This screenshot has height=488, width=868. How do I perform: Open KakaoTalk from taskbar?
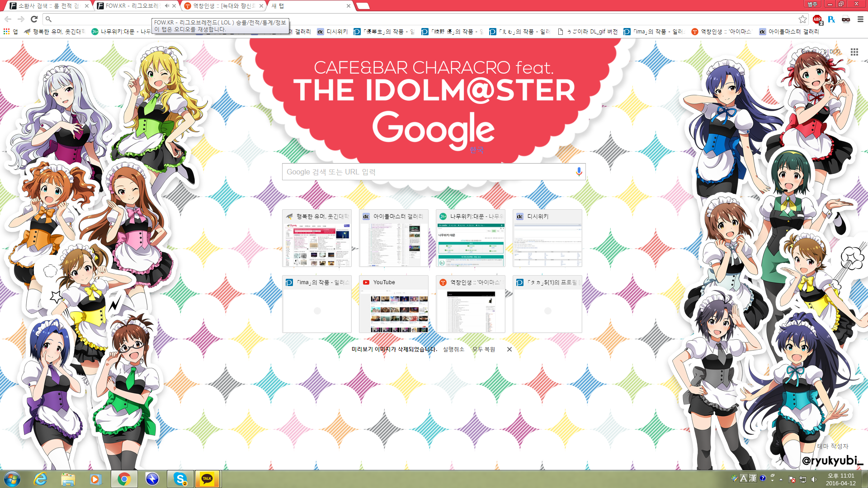pos(207,479)
